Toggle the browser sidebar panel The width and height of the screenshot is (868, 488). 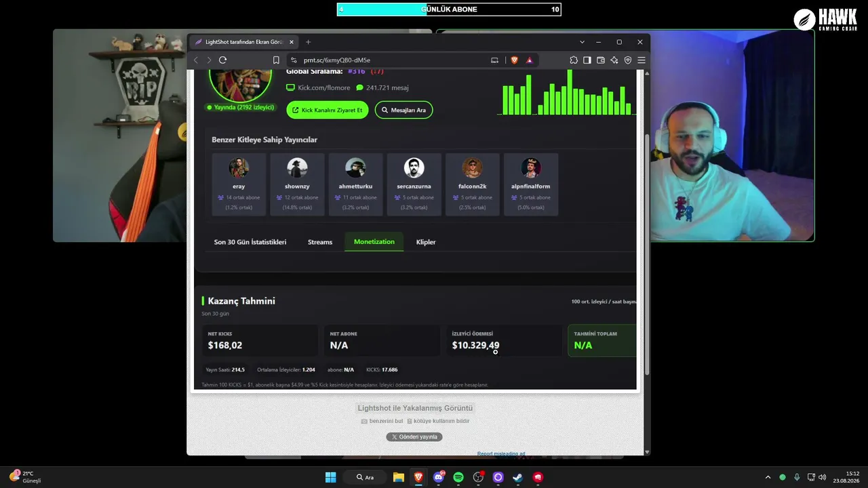(587, 60)
